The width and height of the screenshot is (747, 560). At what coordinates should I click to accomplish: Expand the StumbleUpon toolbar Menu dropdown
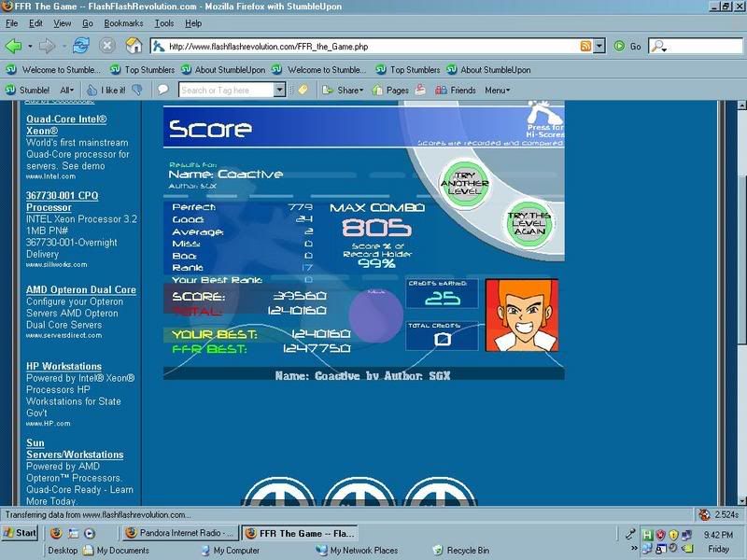pos(497,91)
